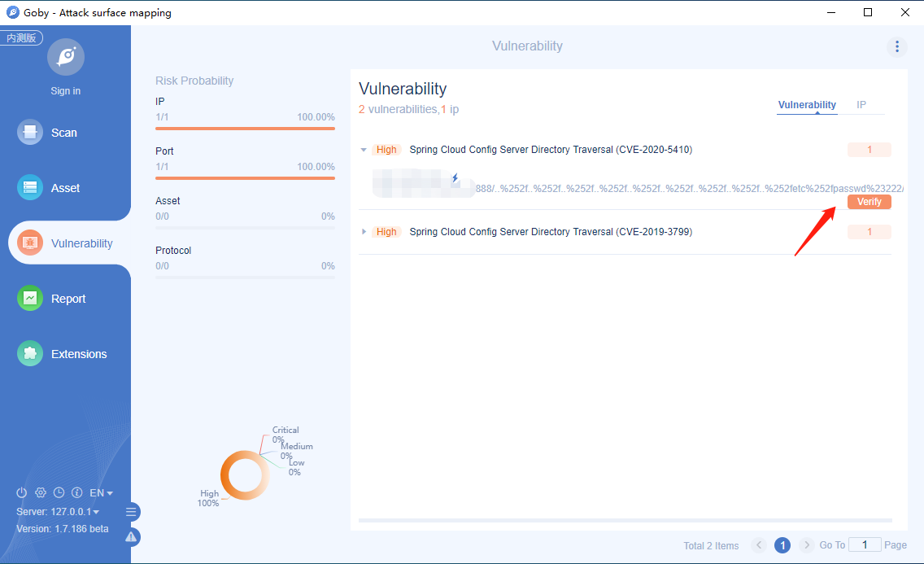Click the lightning bolt icon beside the blurred host

(x=455, y=178)
